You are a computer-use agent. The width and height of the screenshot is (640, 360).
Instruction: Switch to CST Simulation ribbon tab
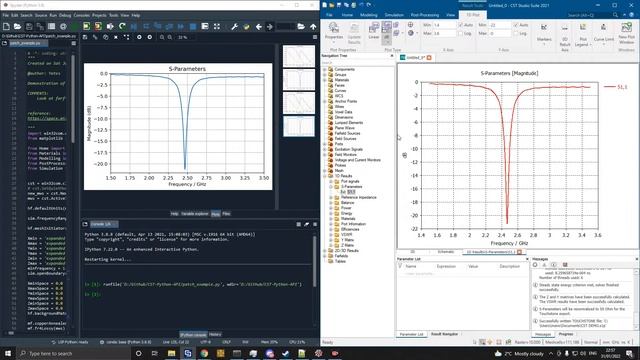click(394, 15)
